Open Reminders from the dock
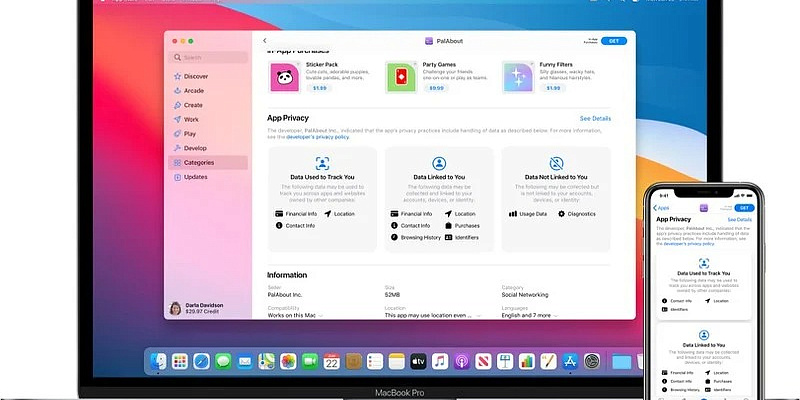800x400 pixels. pyautogui.click(x=375, y=361)
